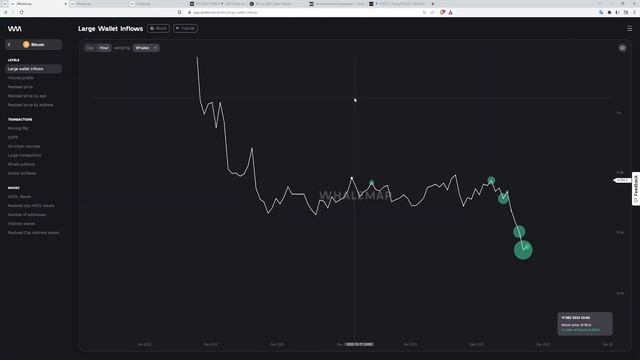Click the highlighted crosshair date label on the x-axis
The width and height of the screenshot is (640, 360).
tap(359, 344)
